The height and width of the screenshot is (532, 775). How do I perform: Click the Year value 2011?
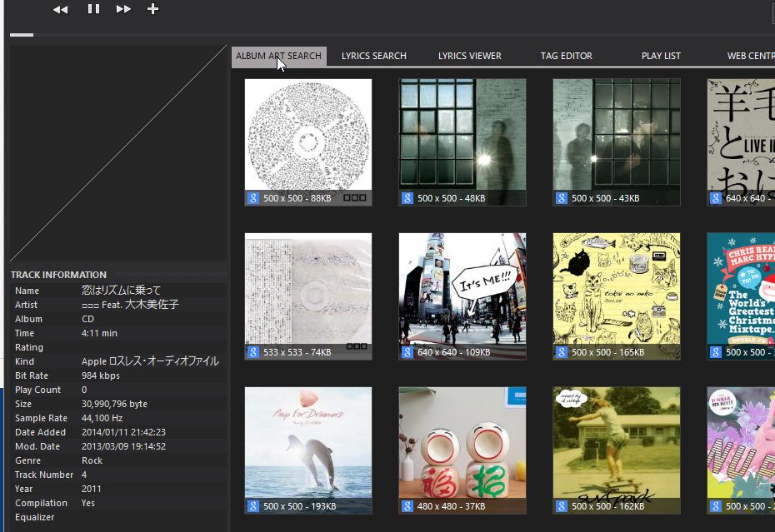[x=92, y=489]
